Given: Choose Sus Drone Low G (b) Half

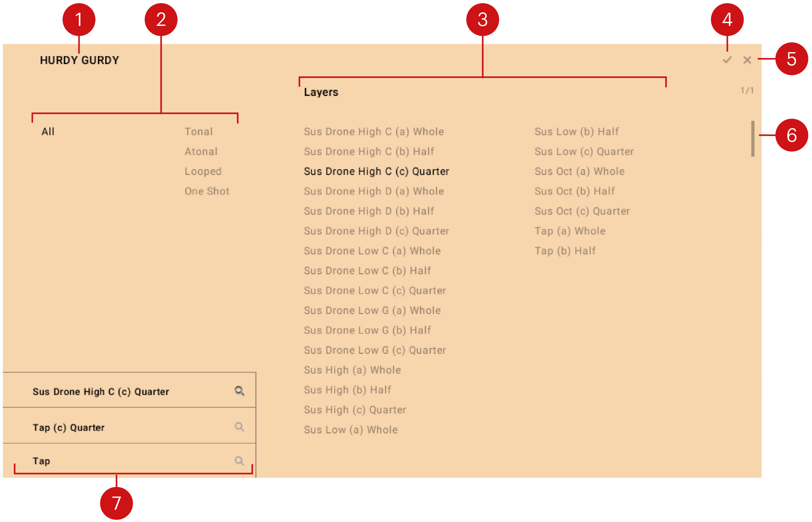Looking at the screenshot, I should 367,330.
